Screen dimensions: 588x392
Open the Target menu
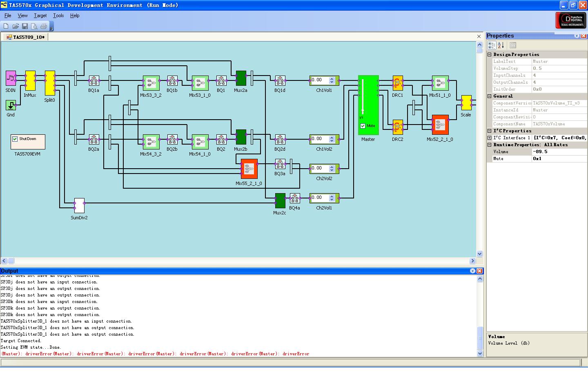(x=40, y=16)
